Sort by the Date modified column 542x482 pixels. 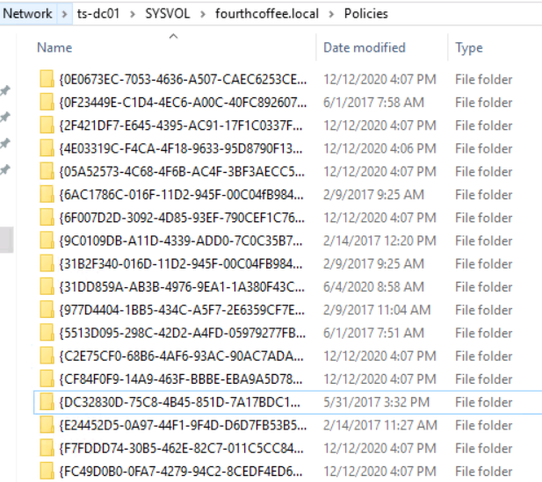pos(364,48)
